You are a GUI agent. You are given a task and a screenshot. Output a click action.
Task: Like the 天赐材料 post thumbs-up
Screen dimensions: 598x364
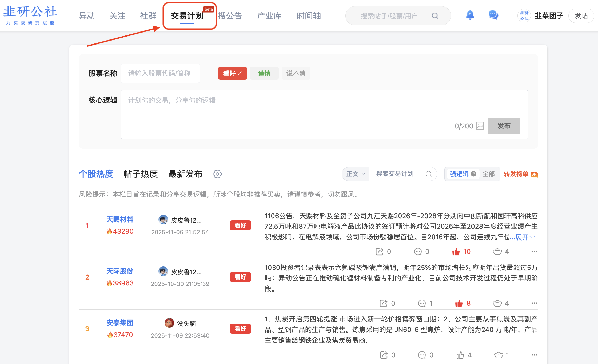coord(456,252)
